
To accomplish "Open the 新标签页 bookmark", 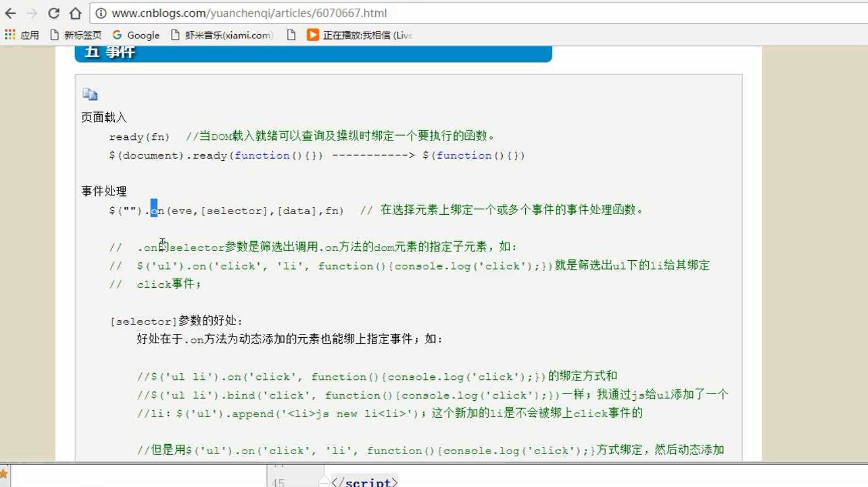I will (76, 35).
